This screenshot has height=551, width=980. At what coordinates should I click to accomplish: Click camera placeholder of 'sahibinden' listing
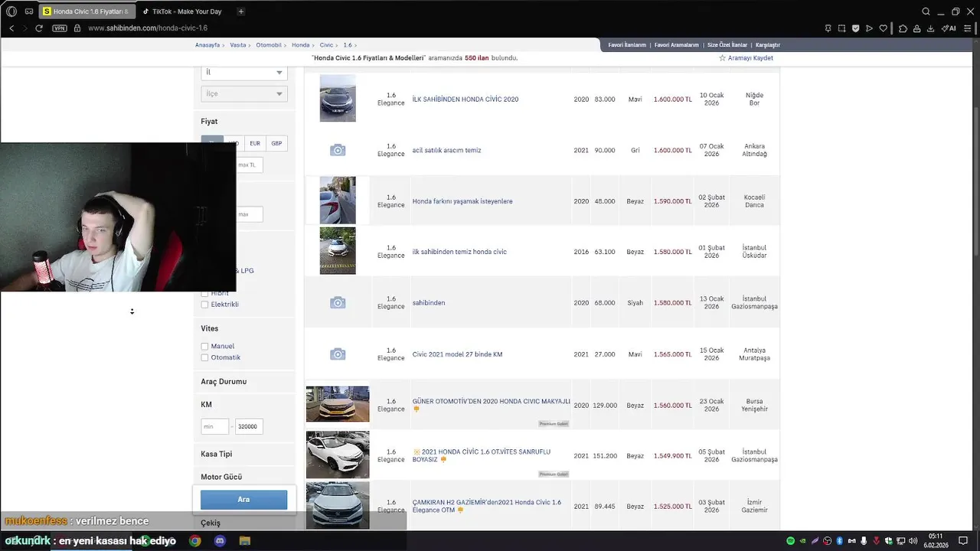click(338, 303)
